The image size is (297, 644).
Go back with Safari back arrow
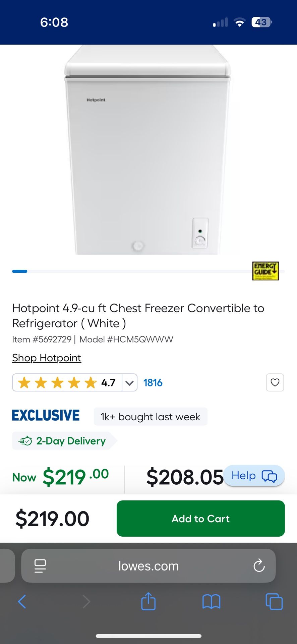click(x=22, y=601)
